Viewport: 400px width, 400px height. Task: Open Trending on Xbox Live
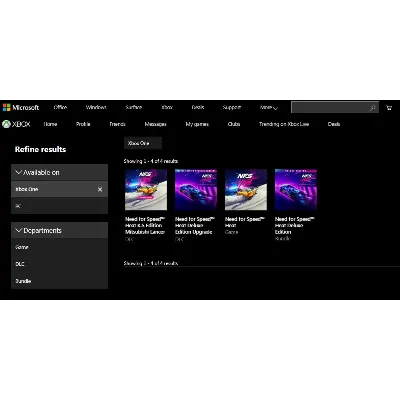click(284, 124)
